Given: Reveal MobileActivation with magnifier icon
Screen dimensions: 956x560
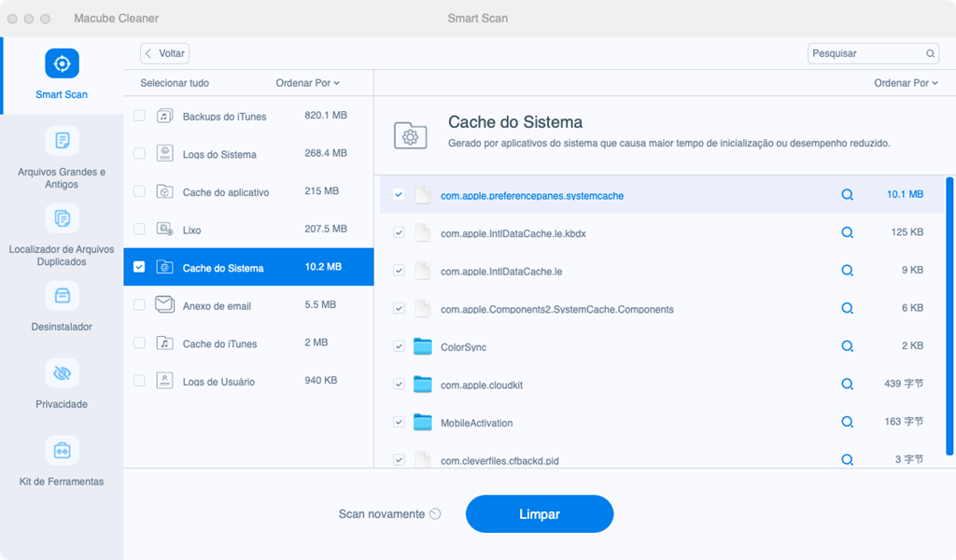Looking at the screenshot, I should (x=847, y=422).
